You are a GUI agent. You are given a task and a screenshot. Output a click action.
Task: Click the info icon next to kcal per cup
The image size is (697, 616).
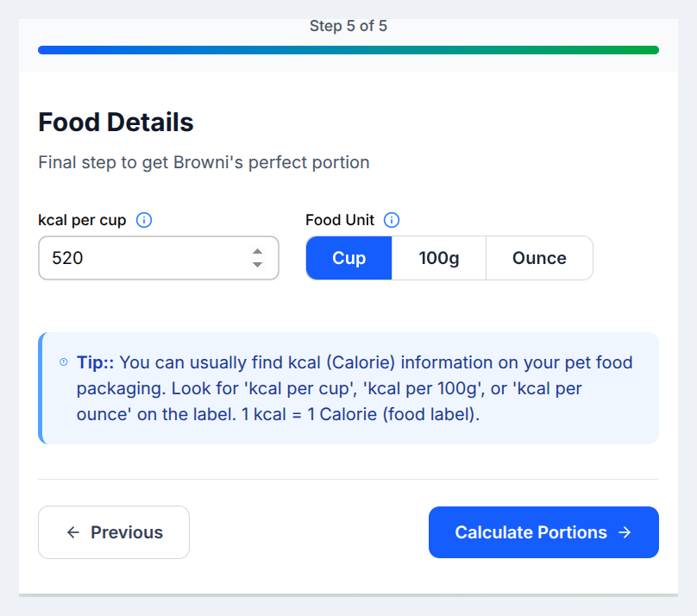(143, 220)
